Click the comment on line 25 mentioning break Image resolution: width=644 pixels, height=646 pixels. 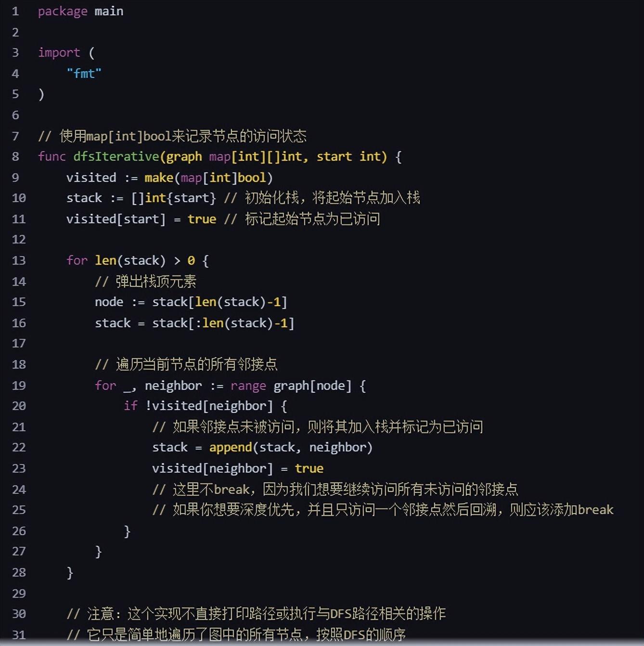coord(383,510)
